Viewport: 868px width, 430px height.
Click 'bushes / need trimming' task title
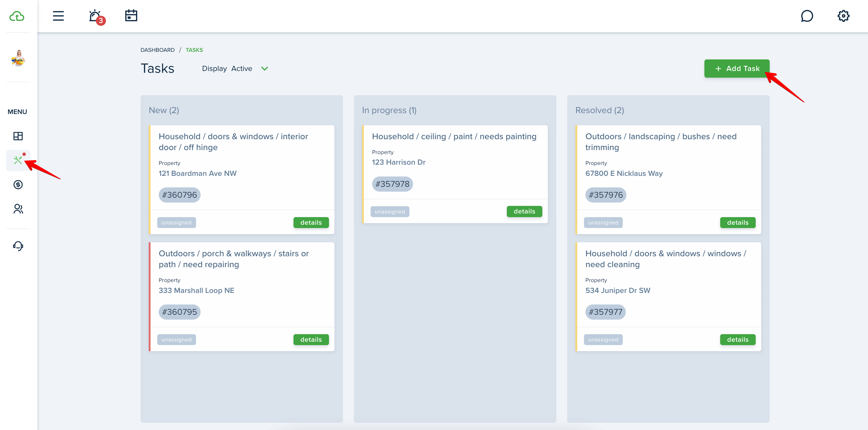pos(661,142)
